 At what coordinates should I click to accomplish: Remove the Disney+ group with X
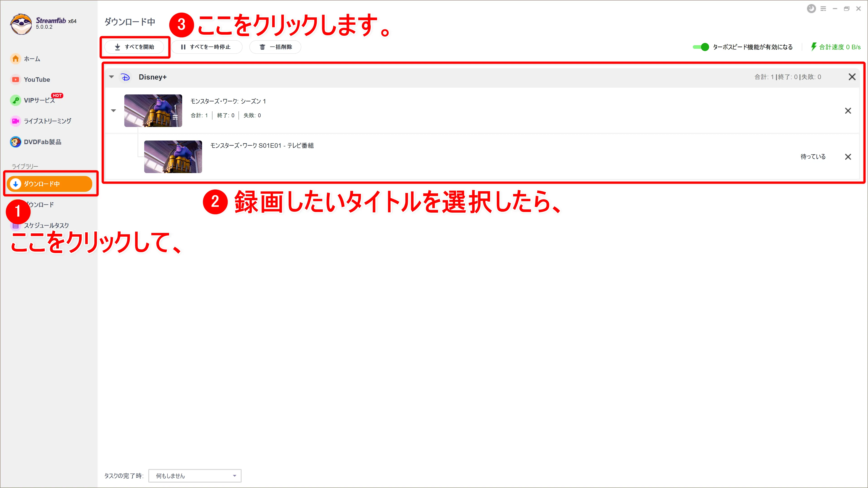coord(852,77)
